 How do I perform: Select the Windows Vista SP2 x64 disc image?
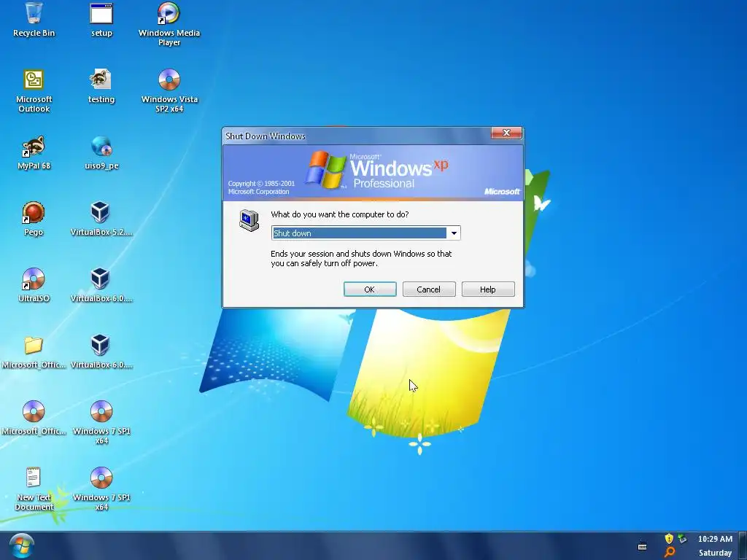(x=169, y=90)
